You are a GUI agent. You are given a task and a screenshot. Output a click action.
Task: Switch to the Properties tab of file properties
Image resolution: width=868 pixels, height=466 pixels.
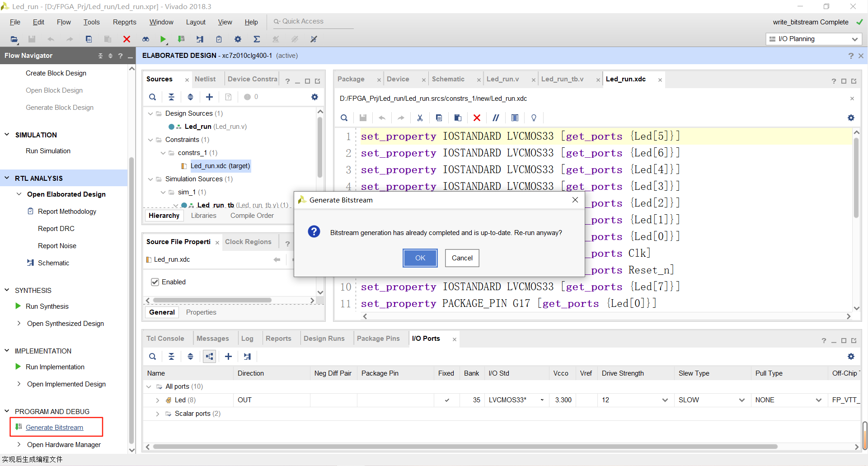click(x=201, y=312)
